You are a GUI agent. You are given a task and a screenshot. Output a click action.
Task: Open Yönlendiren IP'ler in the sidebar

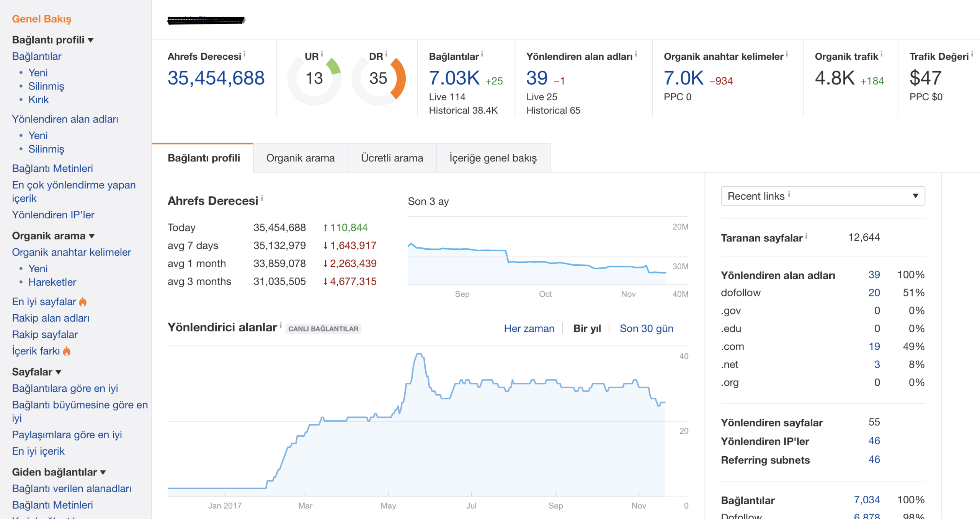click(53, 215)
